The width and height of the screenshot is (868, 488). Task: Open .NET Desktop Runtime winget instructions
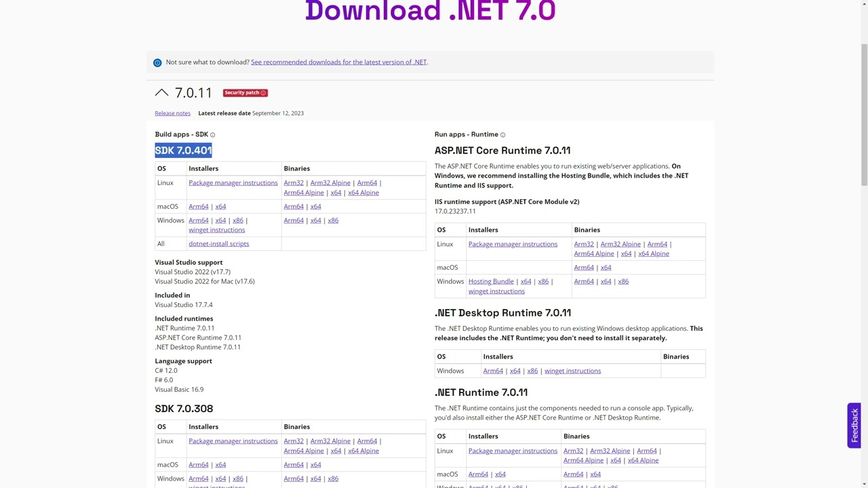[572, 371]
